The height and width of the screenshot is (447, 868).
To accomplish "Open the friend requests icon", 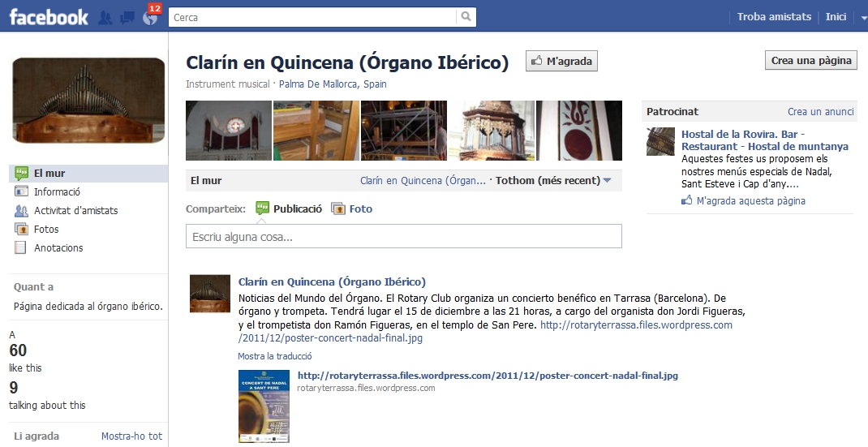I will [x=105, y=17].
